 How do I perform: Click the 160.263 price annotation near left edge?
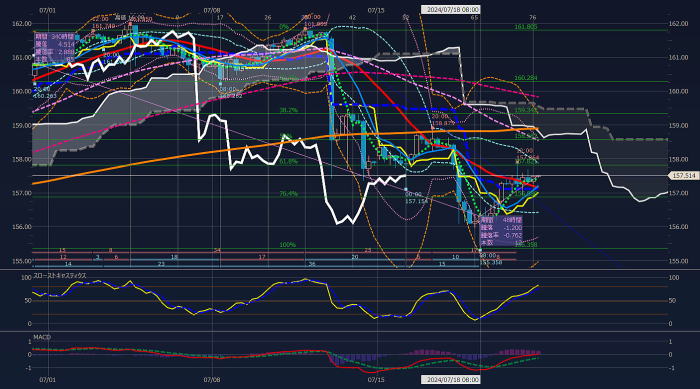[x=44, y=96]
